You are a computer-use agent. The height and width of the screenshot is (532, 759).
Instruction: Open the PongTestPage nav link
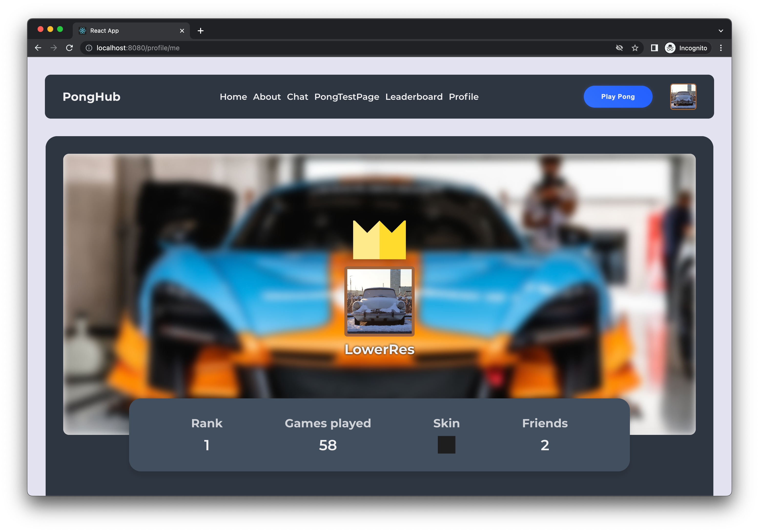[x=347, y=97]
